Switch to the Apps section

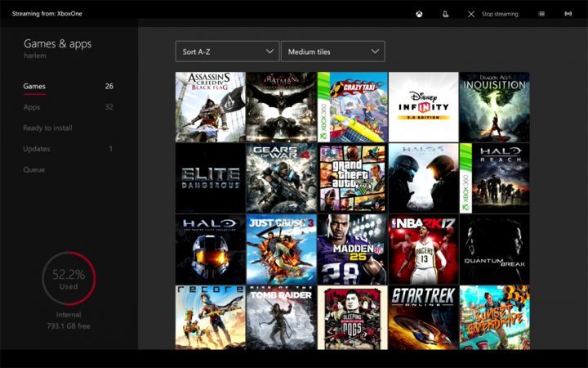point(32,107)
